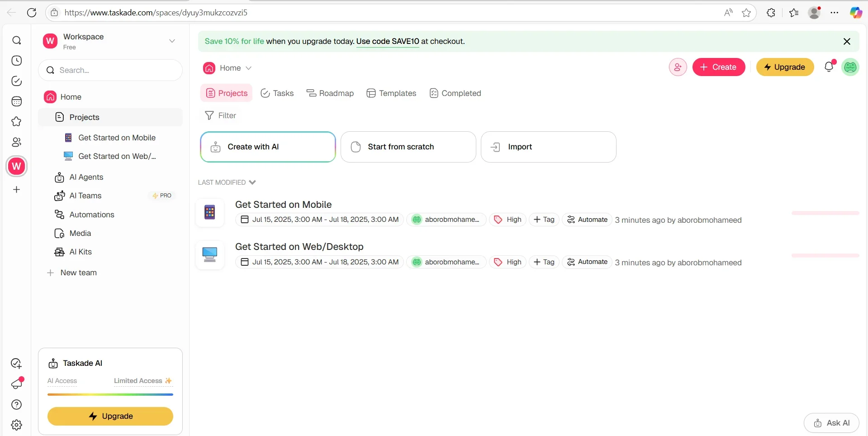Open Automations in the sidebar
This screenshot has width=868, height=436.
click(92, 215)
